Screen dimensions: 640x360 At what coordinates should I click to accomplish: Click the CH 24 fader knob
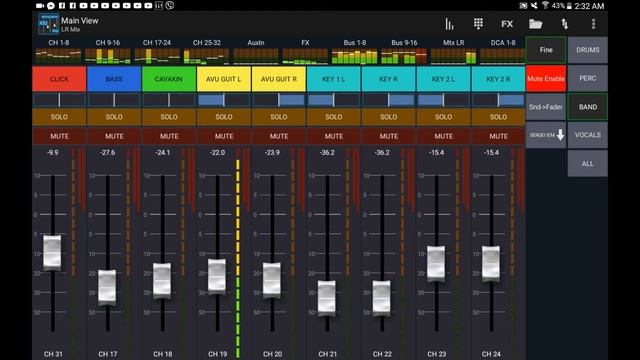[491, 264]
